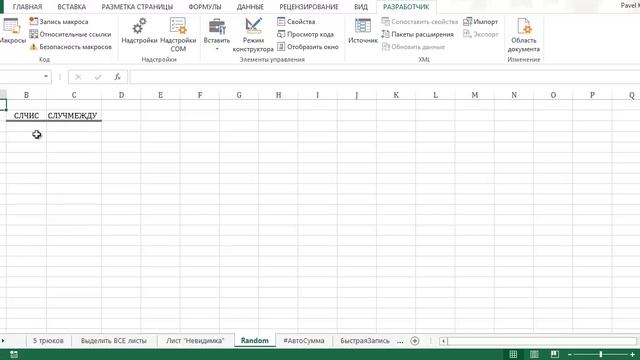Click zoom in plus button

[x=632, y=354]
